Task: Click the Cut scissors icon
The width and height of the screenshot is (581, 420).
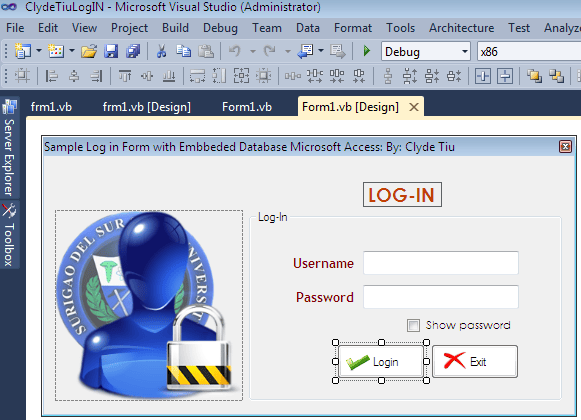Action: tap(161, 51)
